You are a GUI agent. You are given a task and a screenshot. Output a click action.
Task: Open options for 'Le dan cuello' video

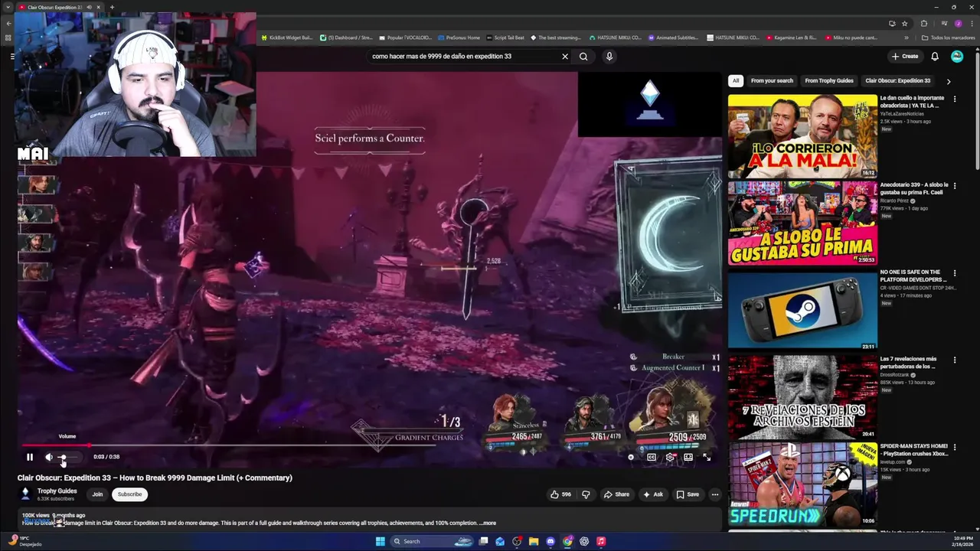[954, 99]
